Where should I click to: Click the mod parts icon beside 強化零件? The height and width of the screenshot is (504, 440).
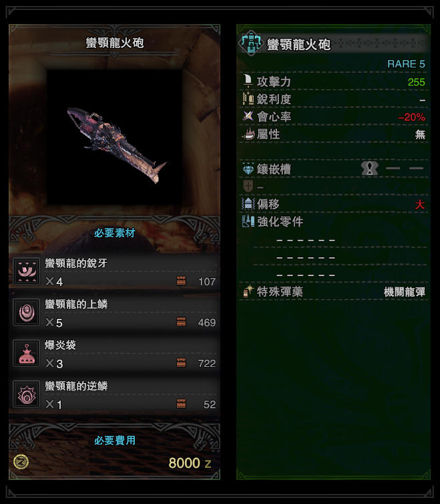tap(248, 221)
